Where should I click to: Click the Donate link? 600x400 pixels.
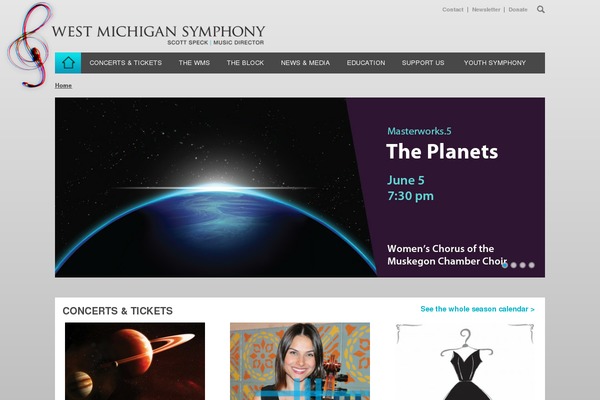pos(518,10)
